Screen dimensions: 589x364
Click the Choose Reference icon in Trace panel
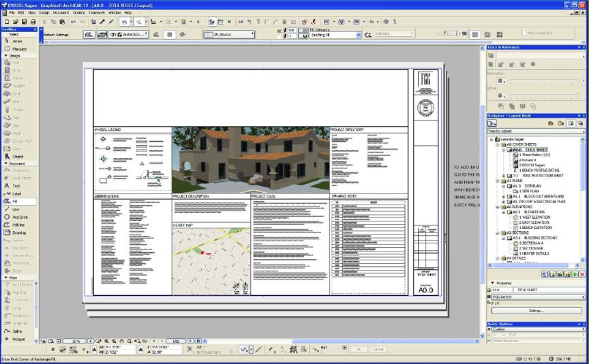point(491,56)
